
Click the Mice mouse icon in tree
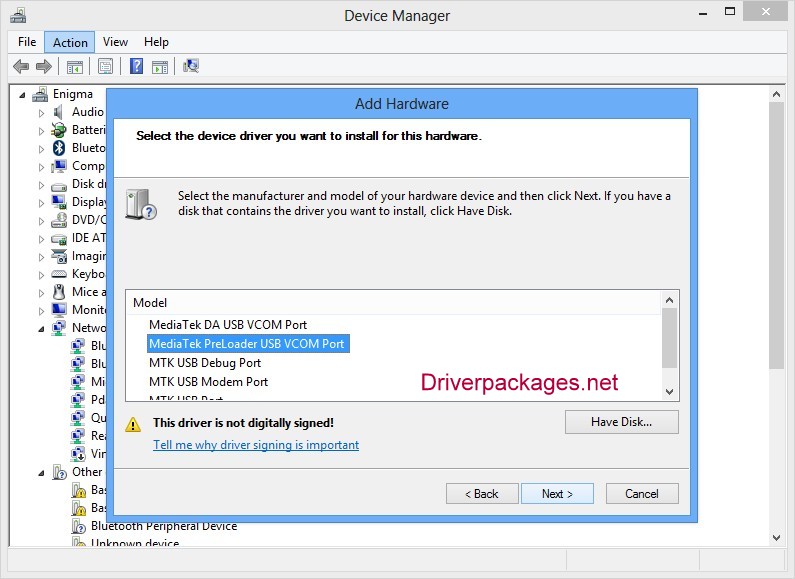59,292
